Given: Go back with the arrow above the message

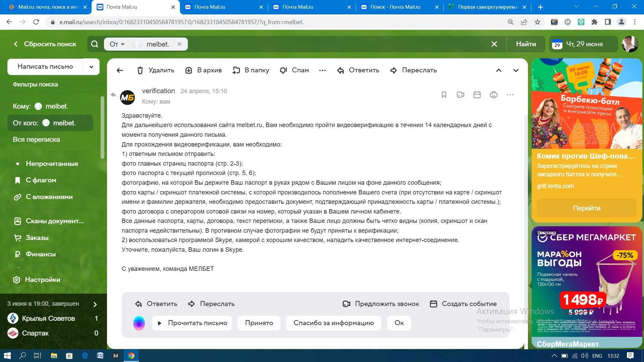Looking at the screenshot, I should point(120,70).
